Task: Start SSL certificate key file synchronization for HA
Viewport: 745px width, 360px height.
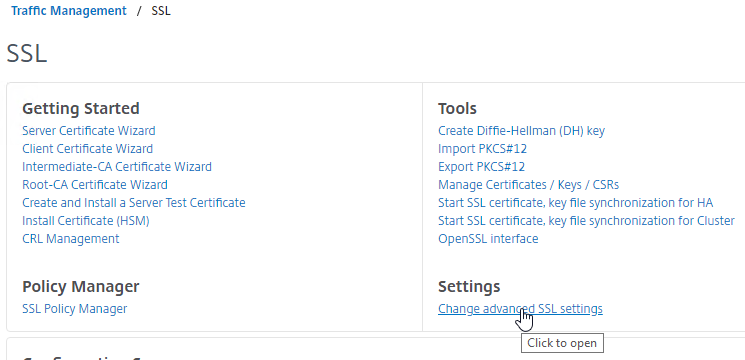Action: point(575,203)
